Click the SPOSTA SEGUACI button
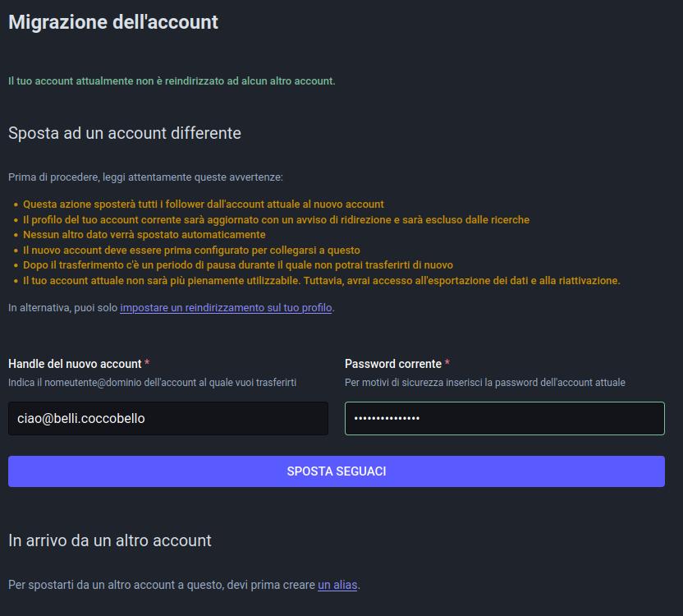 (x=337, y=471)
